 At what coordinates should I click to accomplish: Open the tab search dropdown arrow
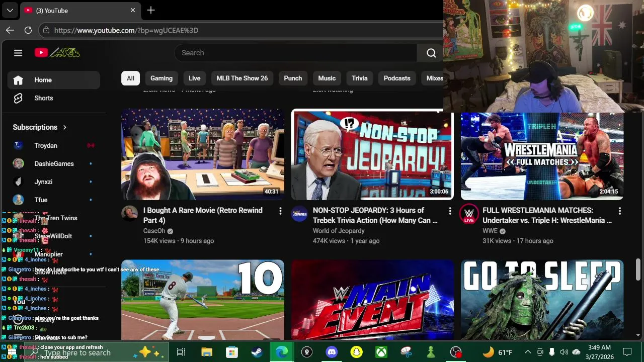[x=10, y=10]
